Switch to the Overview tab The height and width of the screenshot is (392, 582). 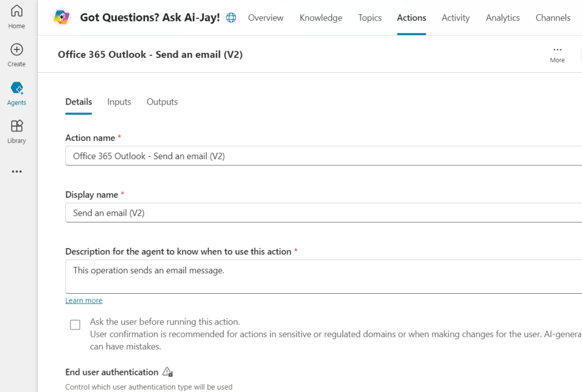pyautogui.click(x=265, y=18)
